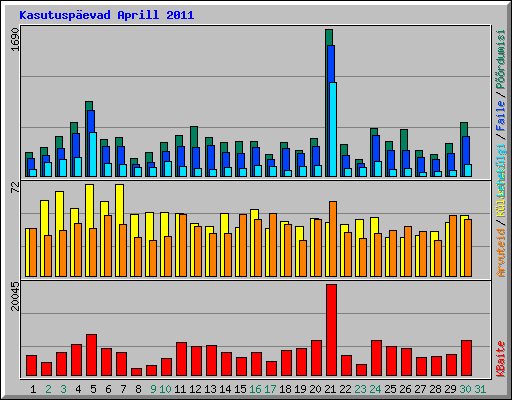Screen dimensions: 512x400
Task: Click the day 31 label on the x-axis
Action: (x=480, y=389)
